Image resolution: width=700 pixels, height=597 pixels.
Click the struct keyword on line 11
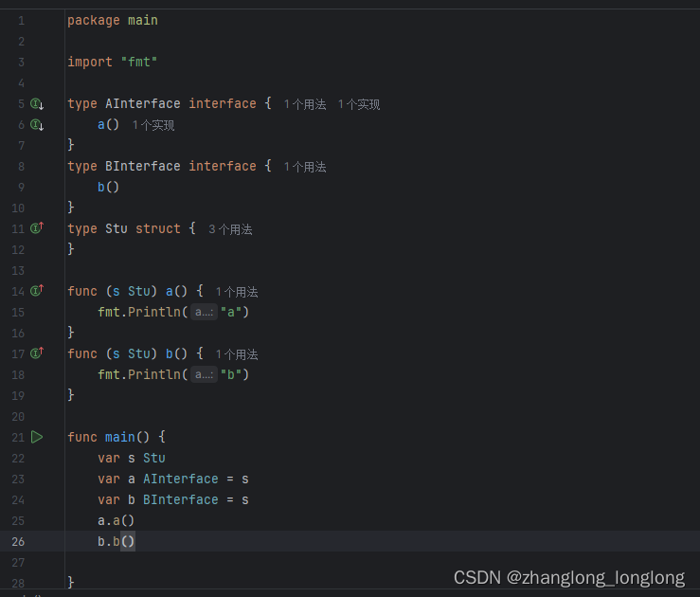click(158, 228)
